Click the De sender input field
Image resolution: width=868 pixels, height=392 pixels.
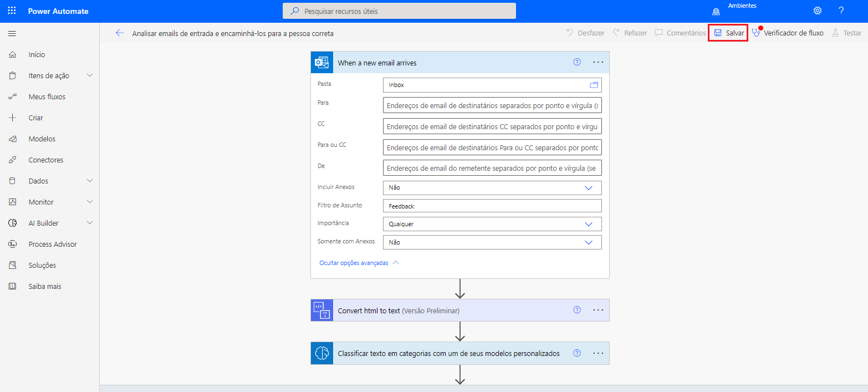tap(492, 169)
